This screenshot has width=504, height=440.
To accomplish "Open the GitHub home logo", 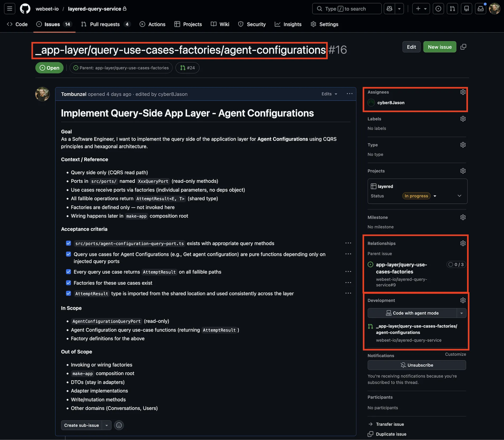I will tap(25, 8).
